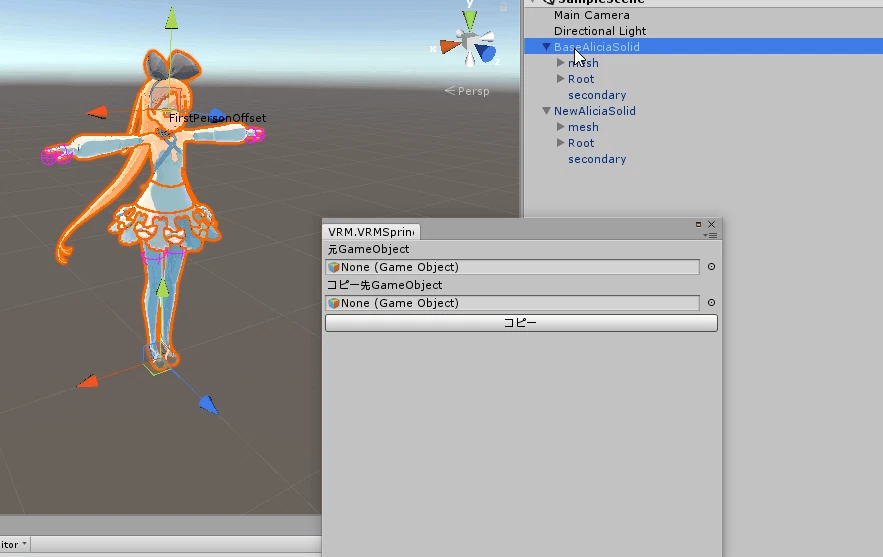Select Main Camera in the hierarchy
Viewport: 883px width, 557px height.
[591, 15]
